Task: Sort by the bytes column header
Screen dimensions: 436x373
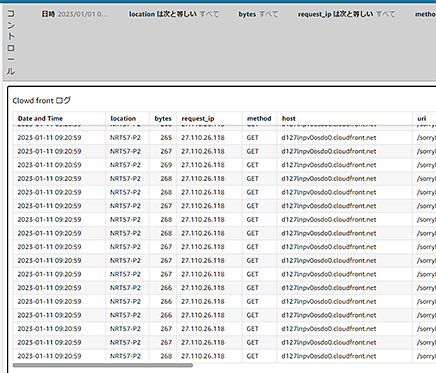Action: pos(163,118)
